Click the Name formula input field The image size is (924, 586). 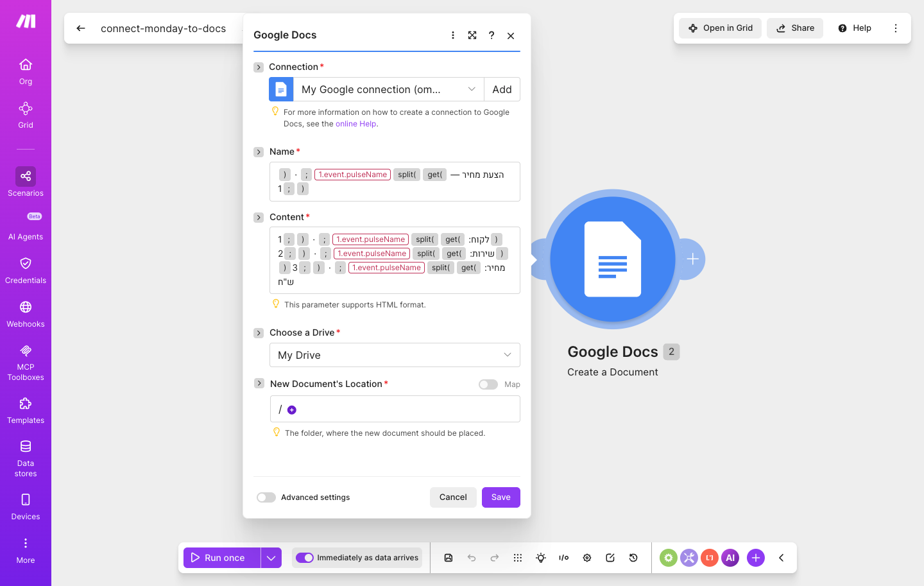[395, 182]
